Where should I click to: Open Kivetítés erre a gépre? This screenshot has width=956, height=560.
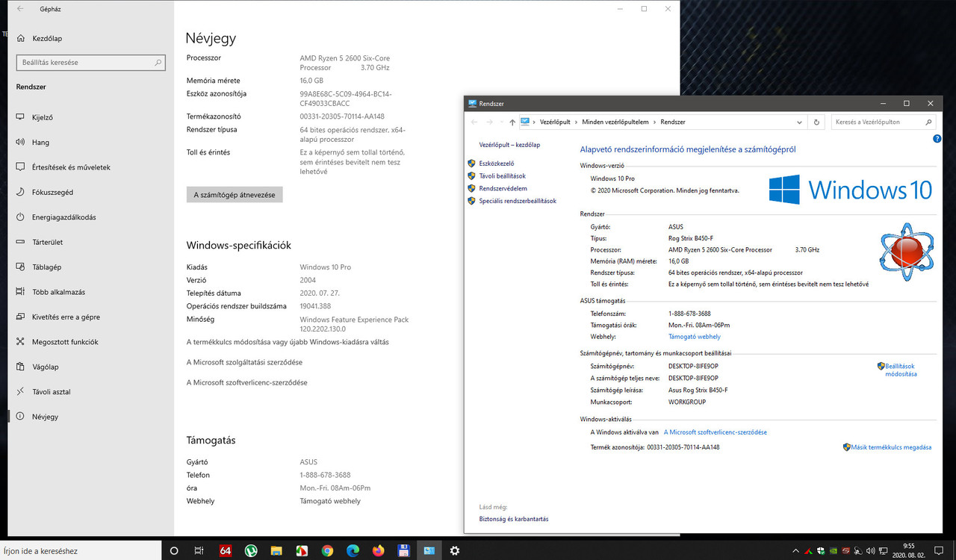66,317
